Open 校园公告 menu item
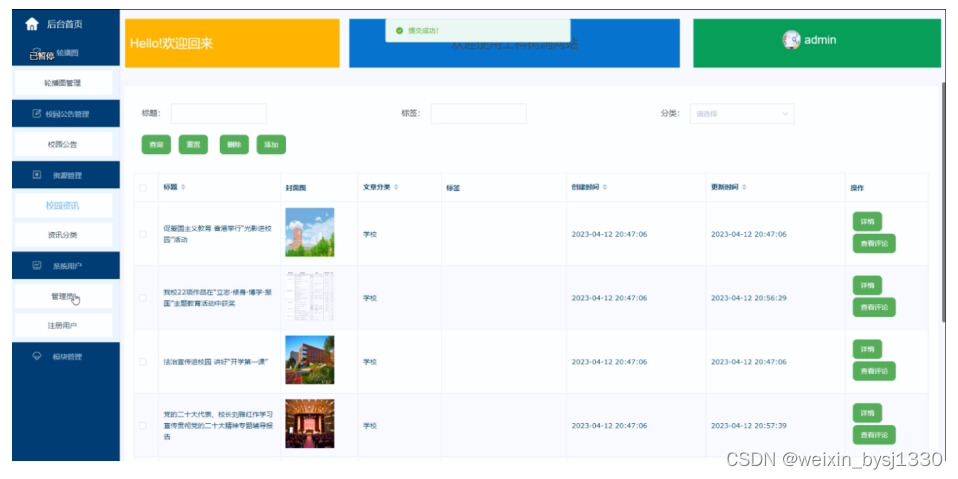958x479 pixels. point(63,145)
